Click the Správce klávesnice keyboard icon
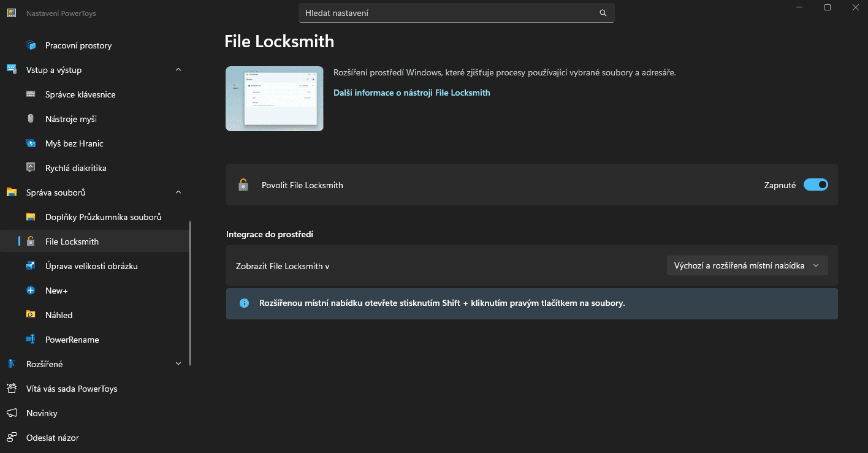Screen dimensions: 868x453 tap(31, 94)
